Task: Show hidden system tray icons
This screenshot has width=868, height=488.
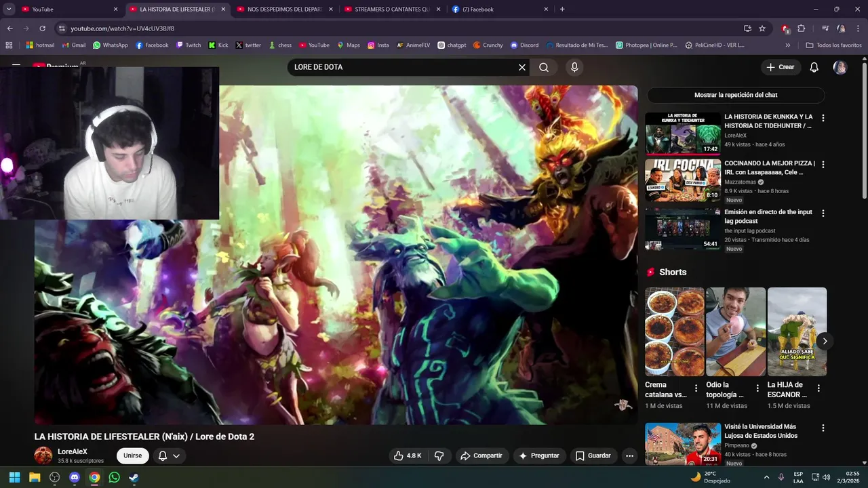Action: (x=766, y=477)
